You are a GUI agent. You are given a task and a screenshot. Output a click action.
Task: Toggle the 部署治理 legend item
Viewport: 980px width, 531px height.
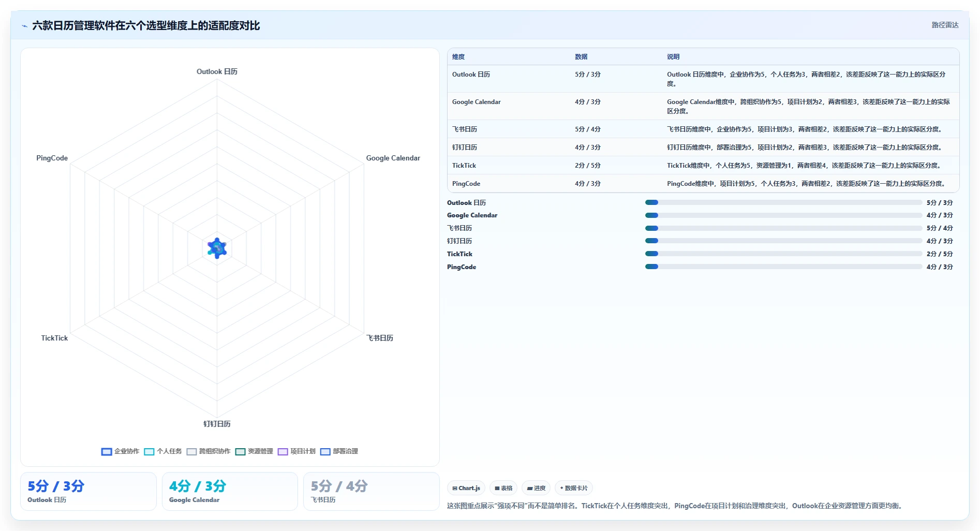(339, 451)
